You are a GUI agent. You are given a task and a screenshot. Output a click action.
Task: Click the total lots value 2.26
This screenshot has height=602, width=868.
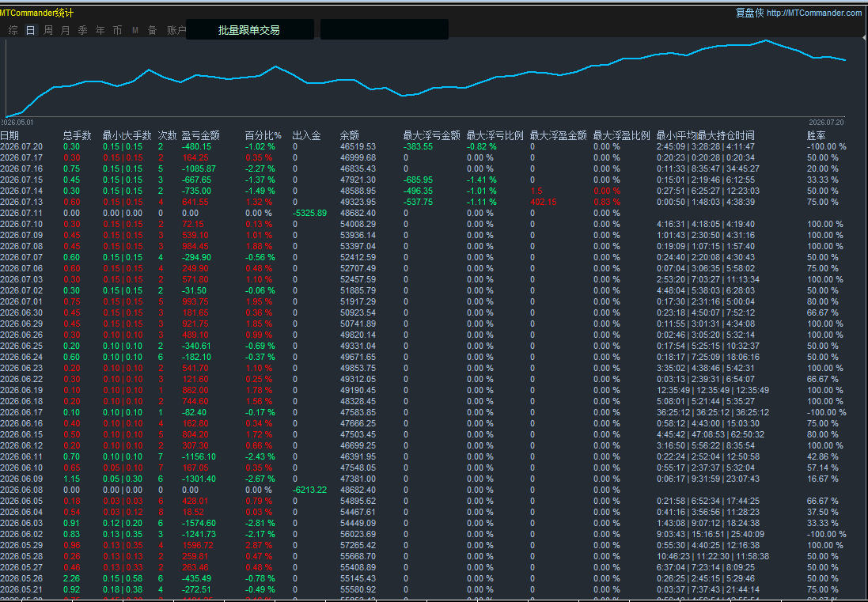(71, 578)
